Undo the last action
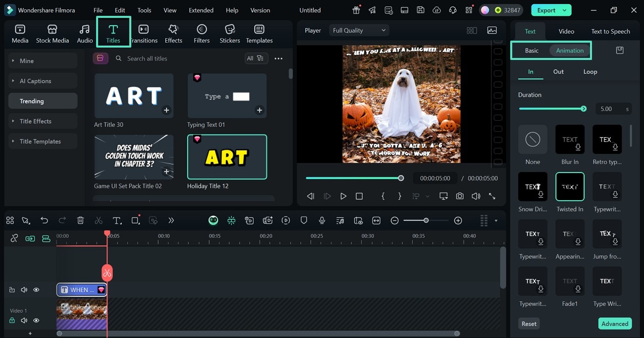The image size is (644, 338). (45, 220)
